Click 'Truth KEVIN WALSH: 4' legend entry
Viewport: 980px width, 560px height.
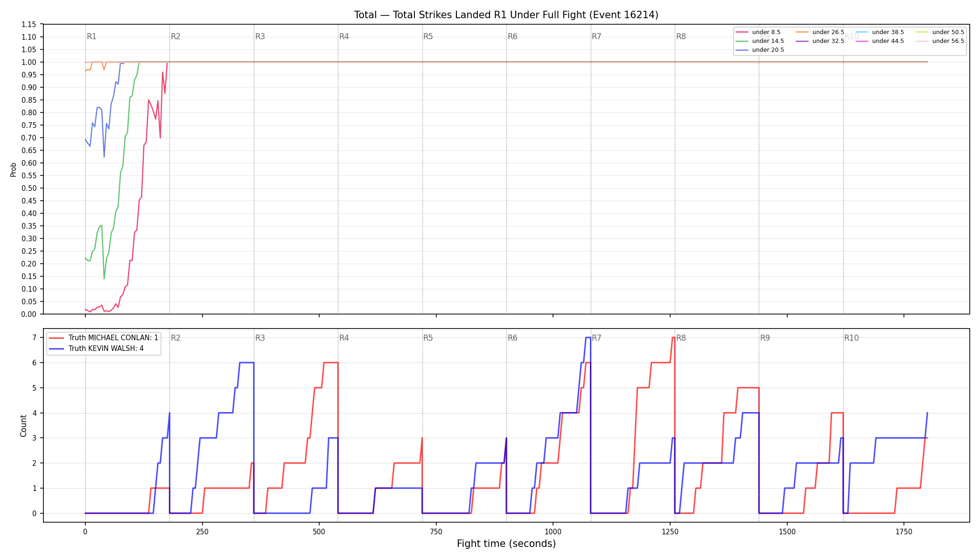pyautogui.click(x=106, y=349)
